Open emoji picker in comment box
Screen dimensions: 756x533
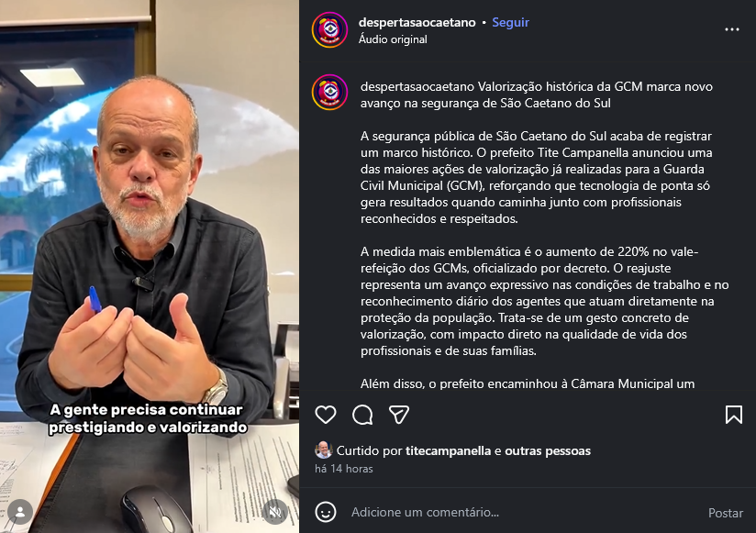pos(326,512)
